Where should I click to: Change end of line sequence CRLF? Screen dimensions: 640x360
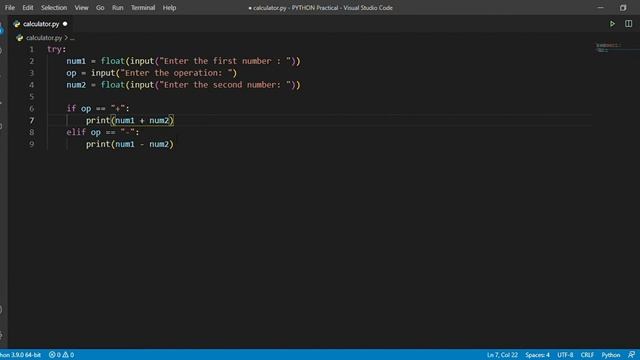point(587,355)
